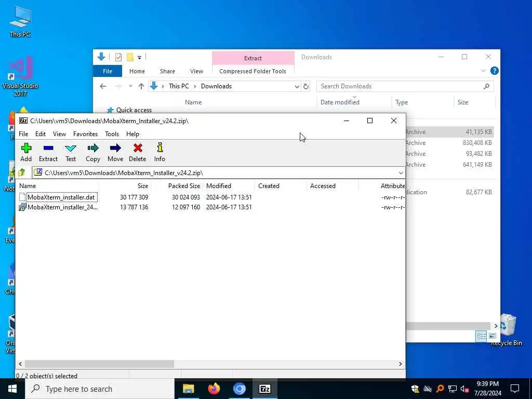The height and width of the screenshot is (399, 532).
Task: Go up one folder level in 7-Zip
Action: [22, 172]
